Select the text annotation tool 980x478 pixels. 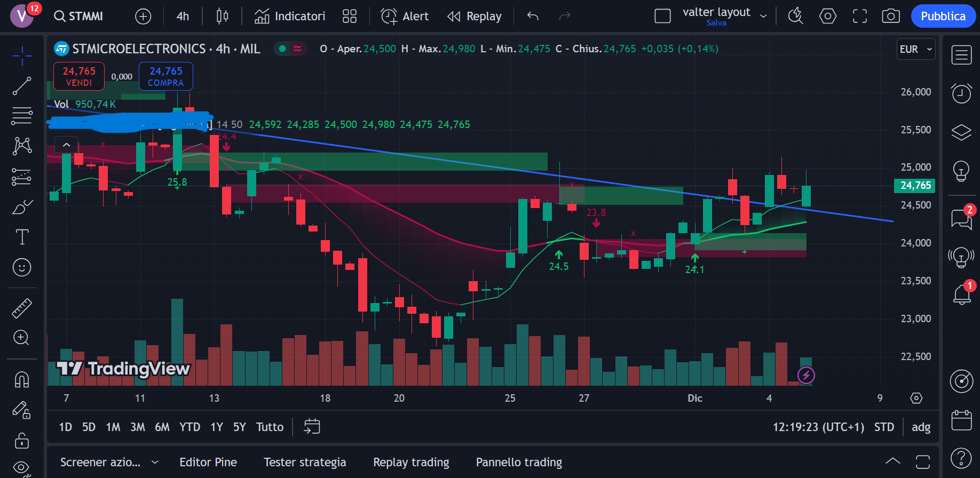tap(22, 237)
